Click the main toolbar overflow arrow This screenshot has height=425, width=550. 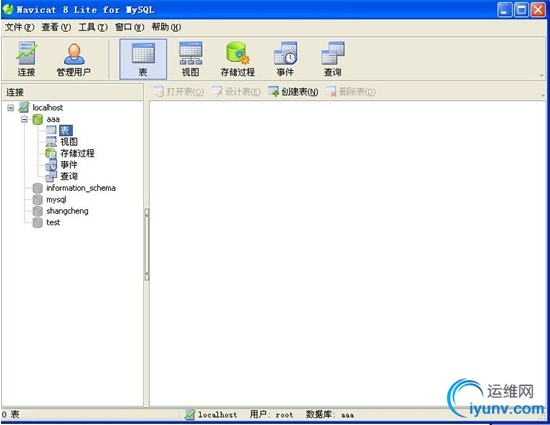pyautogui.click(x=542, y=75)
